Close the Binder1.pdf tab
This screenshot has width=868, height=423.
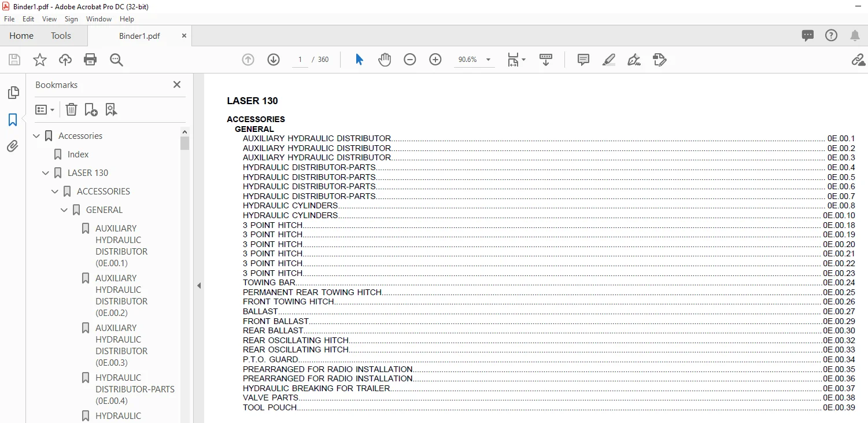pyautogui.click(x=184, y=35)
